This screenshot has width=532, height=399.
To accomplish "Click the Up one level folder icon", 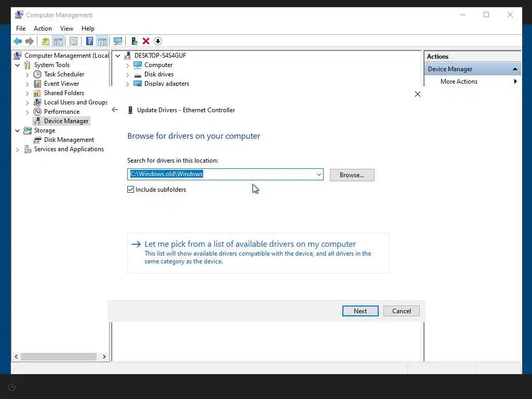I will coord(46,42).
